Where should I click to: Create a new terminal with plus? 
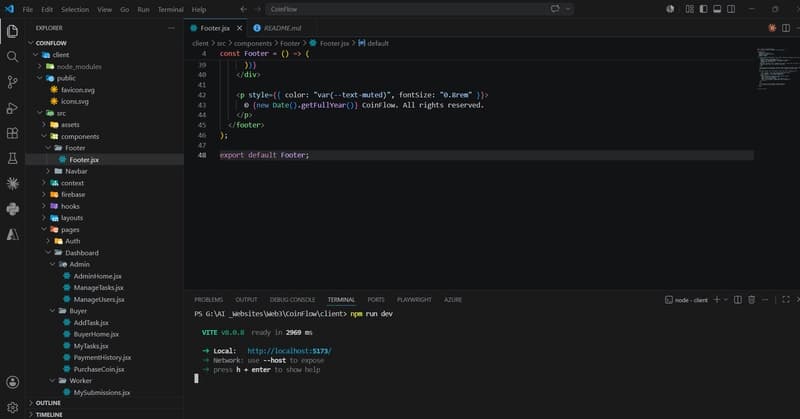click(716, 300)
